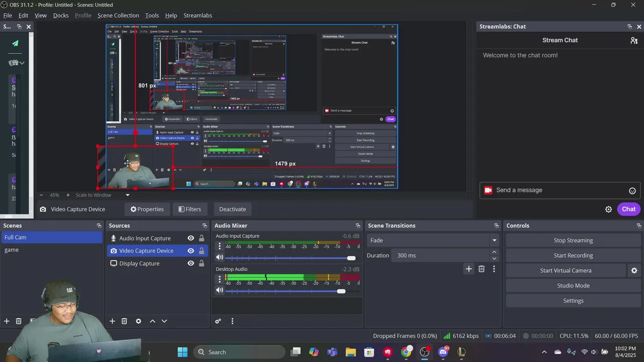This screenshot has width=644, height=362.
Task: Open Audio Mixer toolbar three-dot menu
Action: tap(232, 321)
